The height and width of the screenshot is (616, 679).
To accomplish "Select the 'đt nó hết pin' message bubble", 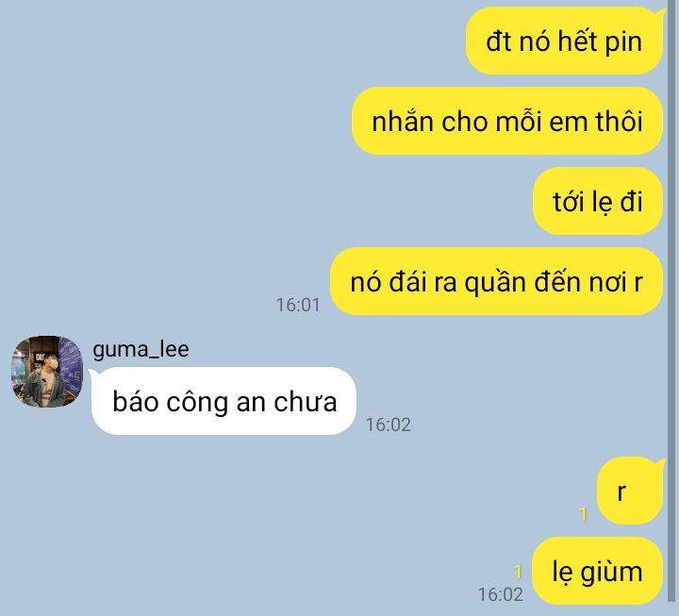I will pos(564,42).
